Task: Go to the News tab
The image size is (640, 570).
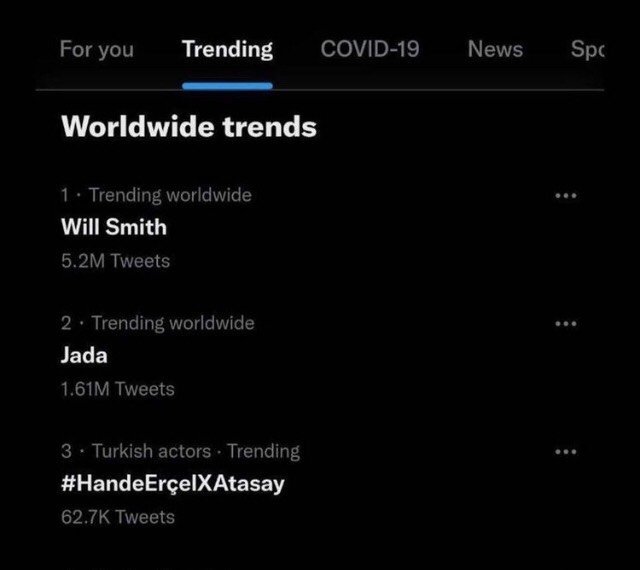Action: click(x=495, y=49)
